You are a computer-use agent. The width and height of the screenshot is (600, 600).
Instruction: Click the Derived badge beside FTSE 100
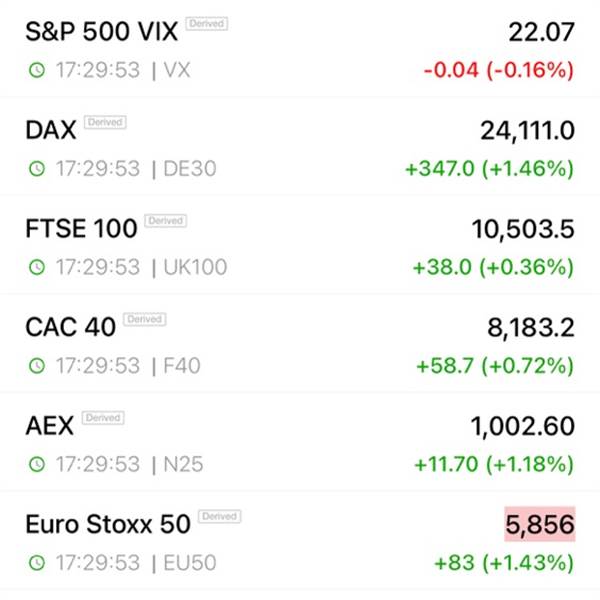(165, 220)
